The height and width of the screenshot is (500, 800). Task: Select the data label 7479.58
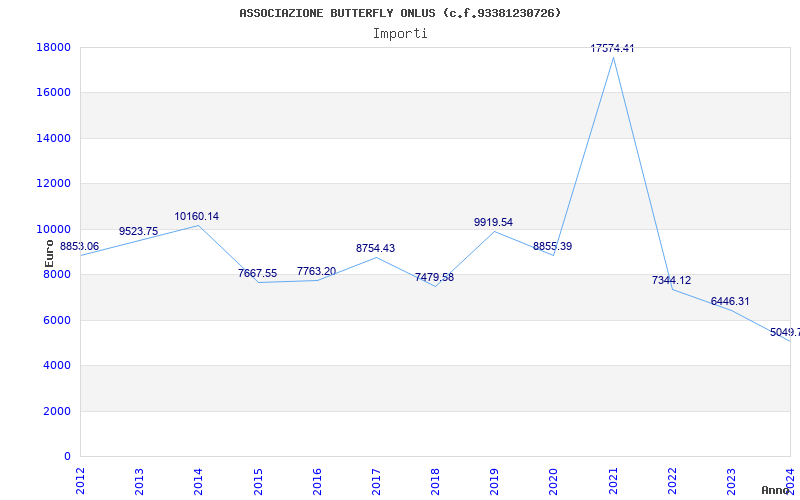click(x=434, y=278)
